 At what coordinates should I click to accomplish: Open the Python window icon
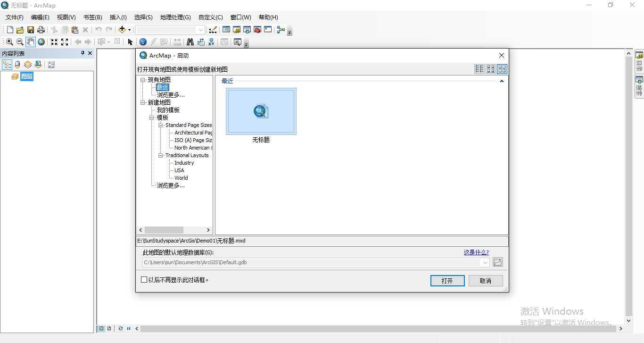pyautogui.click(x=268, y=30)
